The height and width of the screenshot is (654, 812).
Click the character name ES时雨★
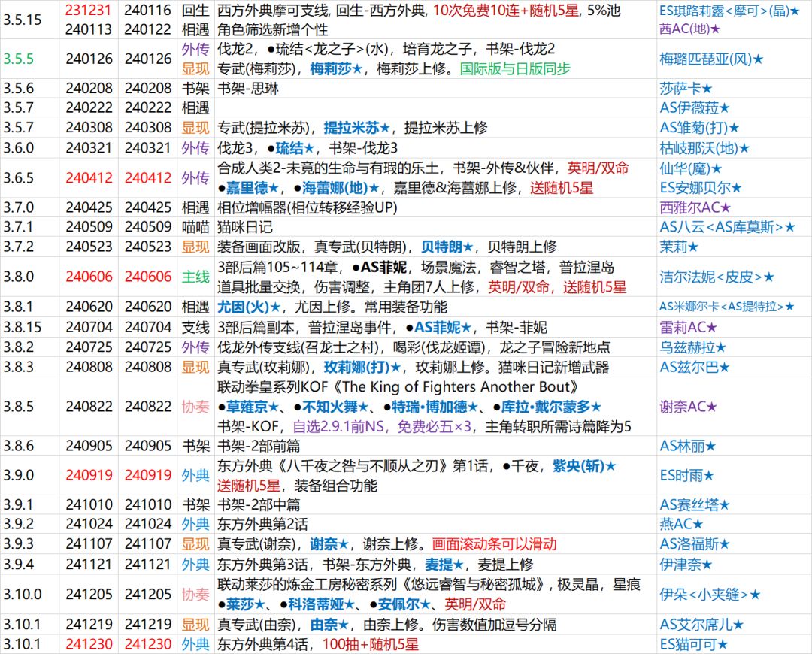click(x=686, y=475)
